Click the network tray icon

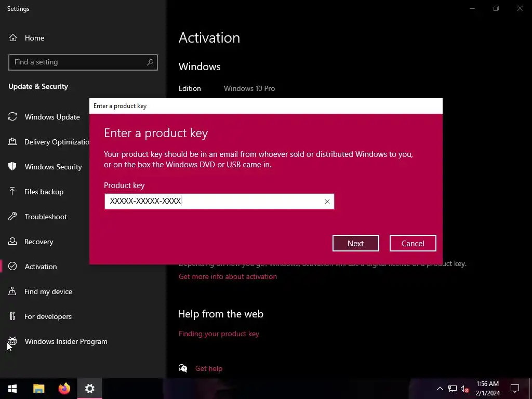click(453, 389)
